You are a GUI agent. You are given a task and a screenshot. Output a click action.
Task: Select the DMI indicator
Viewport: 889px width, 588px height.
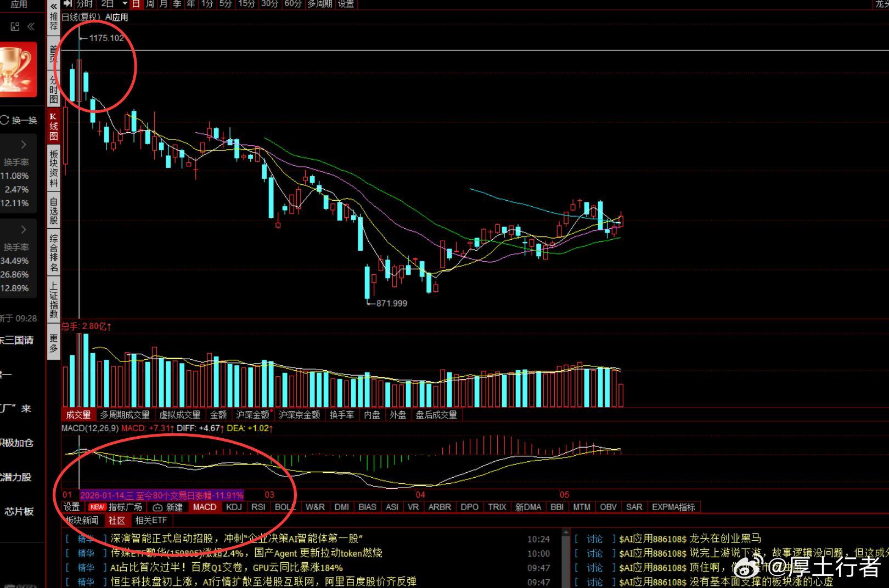342,507
